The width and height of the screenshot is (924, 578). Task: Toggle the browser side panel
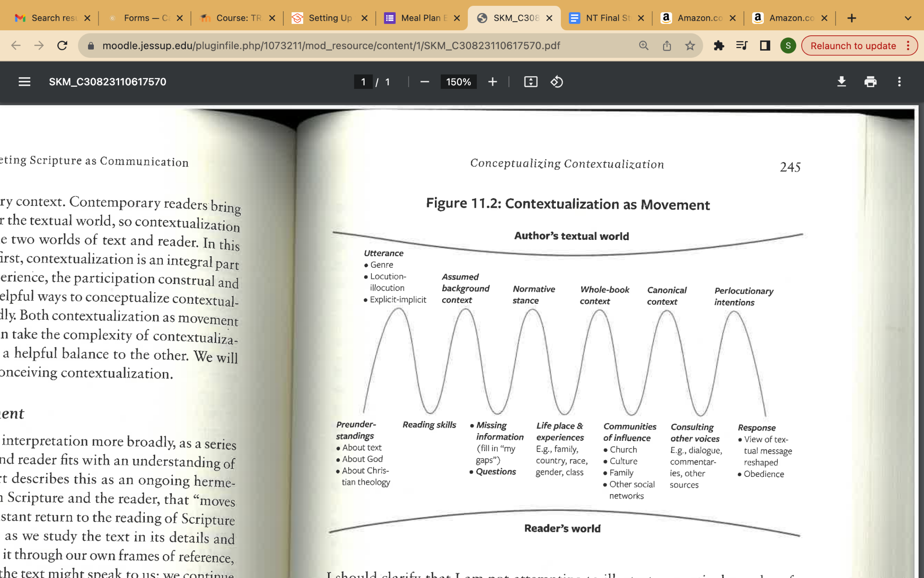tap(765, 46)
